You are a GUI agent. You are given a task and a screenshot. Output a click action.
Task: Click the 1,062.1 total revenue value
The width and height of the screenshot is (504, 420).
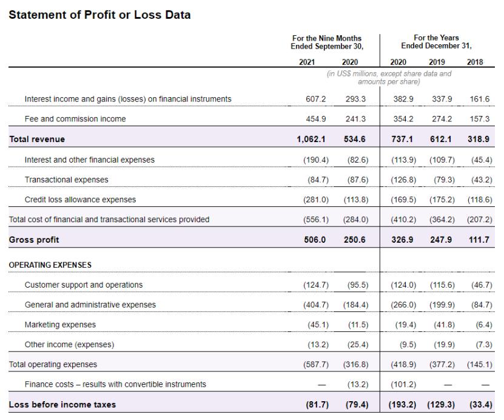tap(311, 139)
